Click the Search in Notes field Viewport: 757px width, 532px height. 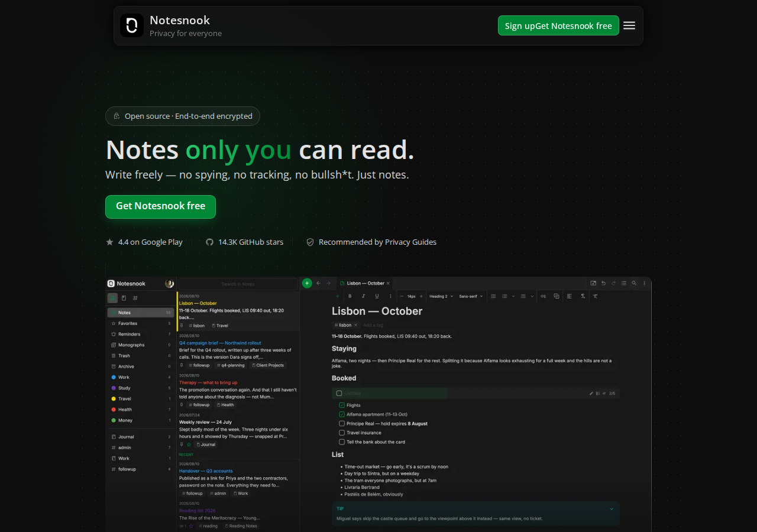tap(238, 284)
